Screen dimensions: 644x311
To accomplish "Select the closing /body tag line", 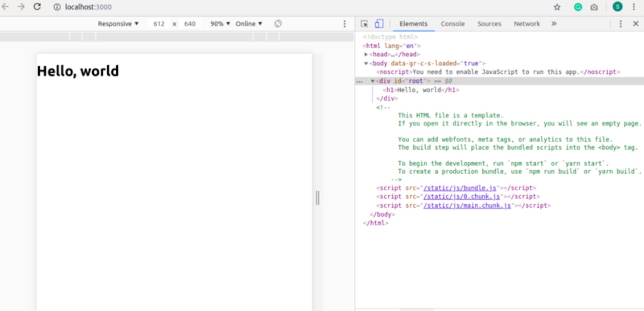I will pyautogui.click(x=382, y=214).
